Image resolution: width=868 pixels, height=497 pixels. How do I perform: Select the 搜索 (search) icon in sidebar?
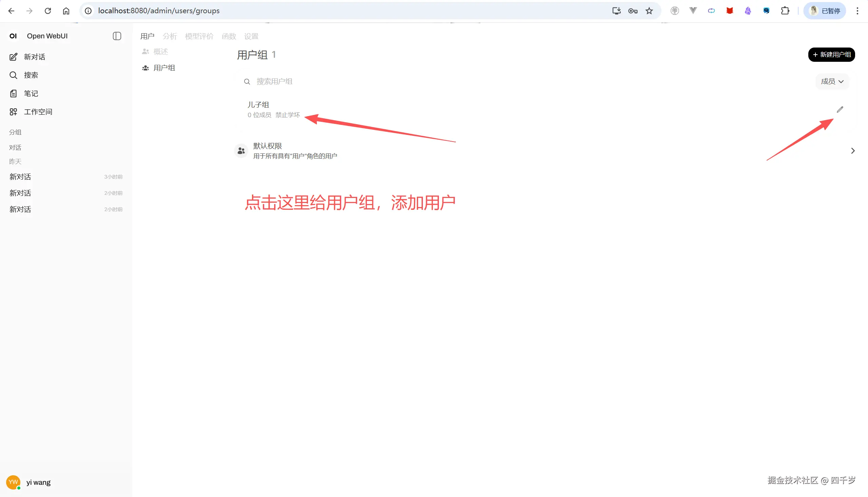point(13,75)
